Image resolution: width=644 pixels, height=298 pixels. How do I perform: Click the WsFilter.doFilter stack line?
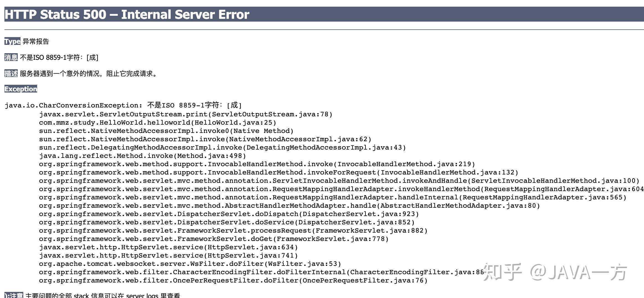coord(190,264)
